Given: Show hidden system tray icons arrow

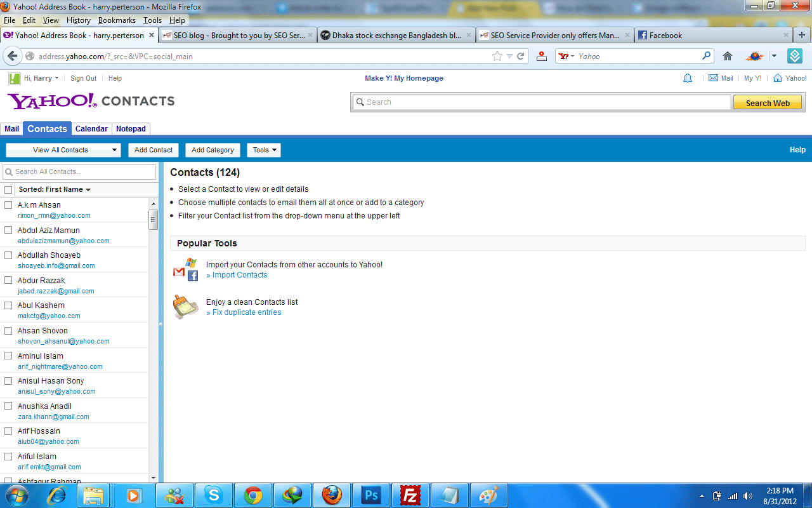Looking at the screenshot, I should pos(702,496).
